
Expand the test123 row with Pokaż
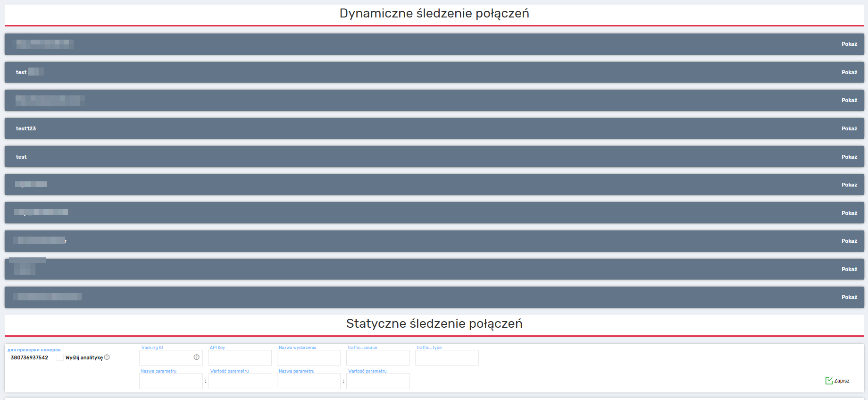[x=849, y=128]
